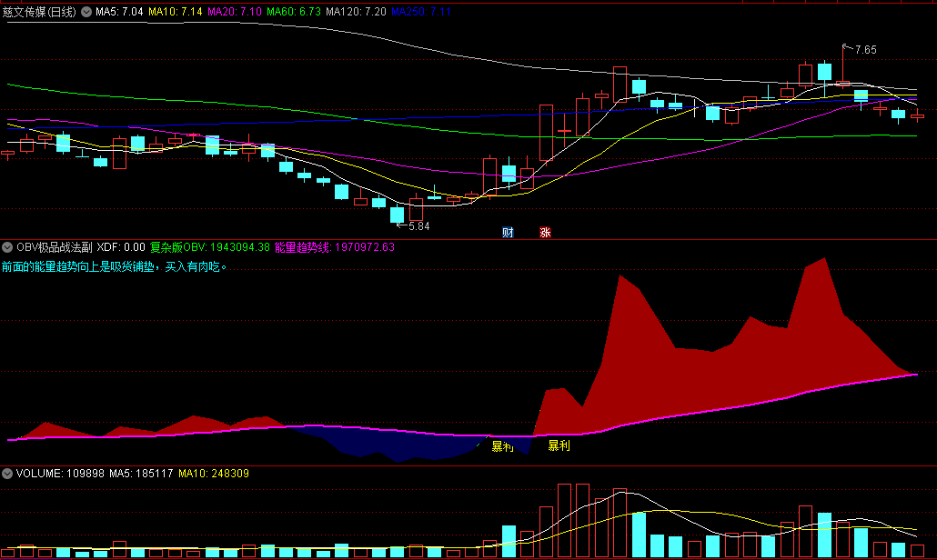Open OBV极品战法副 indicator dropdown arrow
937x560 pixels.
(7, 246)
